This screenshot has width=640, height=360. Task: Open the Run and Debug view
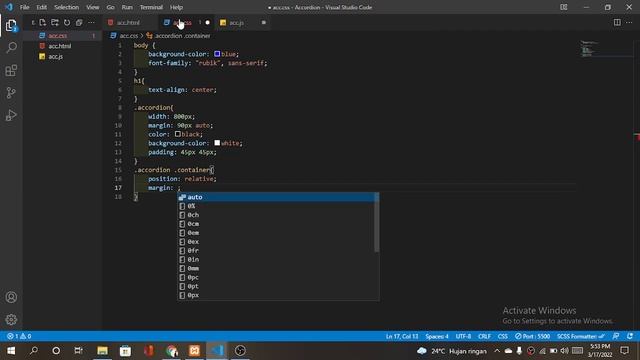coord(11,116)
